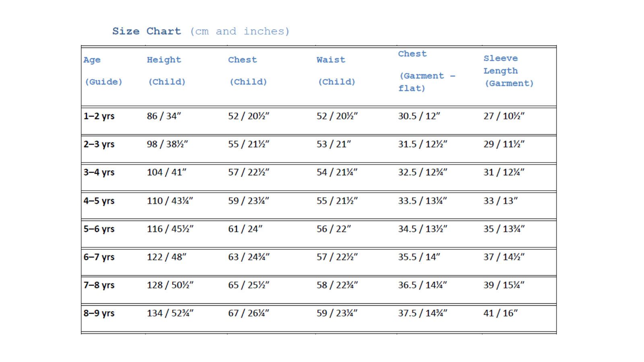
Task: Click the height cell 86 / 34″
Action: pyautogui.click(x=164, y=116)
